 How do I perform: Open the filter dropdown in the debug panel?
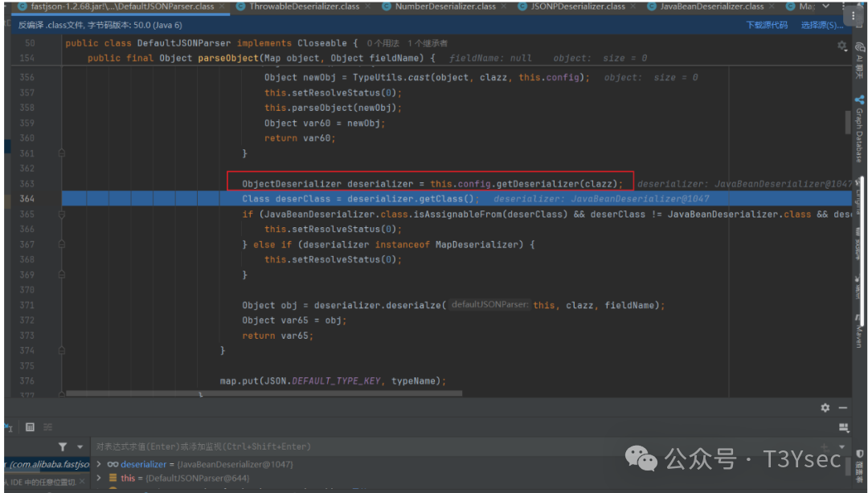click(80, 446)
